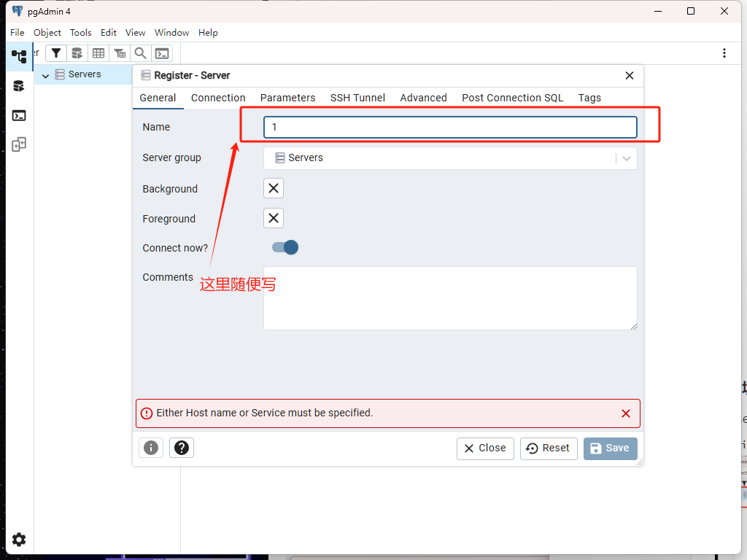
Task: Open the Tools menu
Action: [80, 33]
